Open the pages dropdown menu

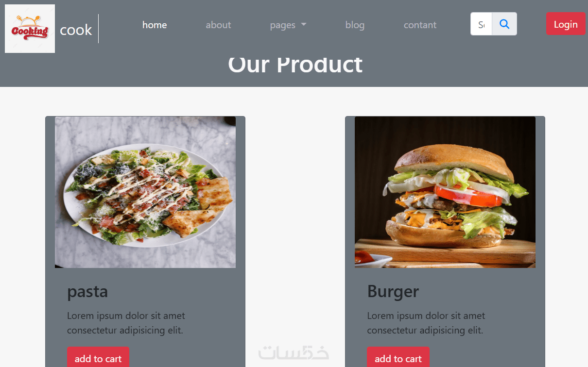(288, 25)
